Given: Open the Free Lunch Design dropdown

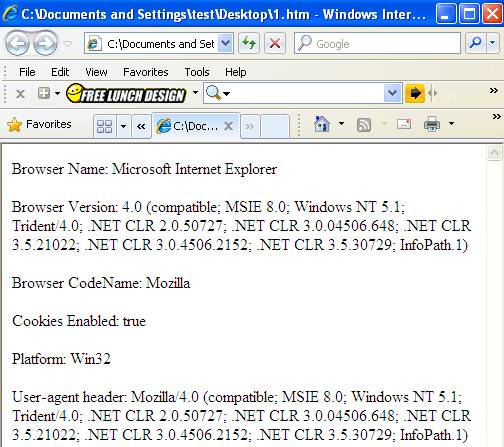Looking at the screenshot, I should coord(196,93).
